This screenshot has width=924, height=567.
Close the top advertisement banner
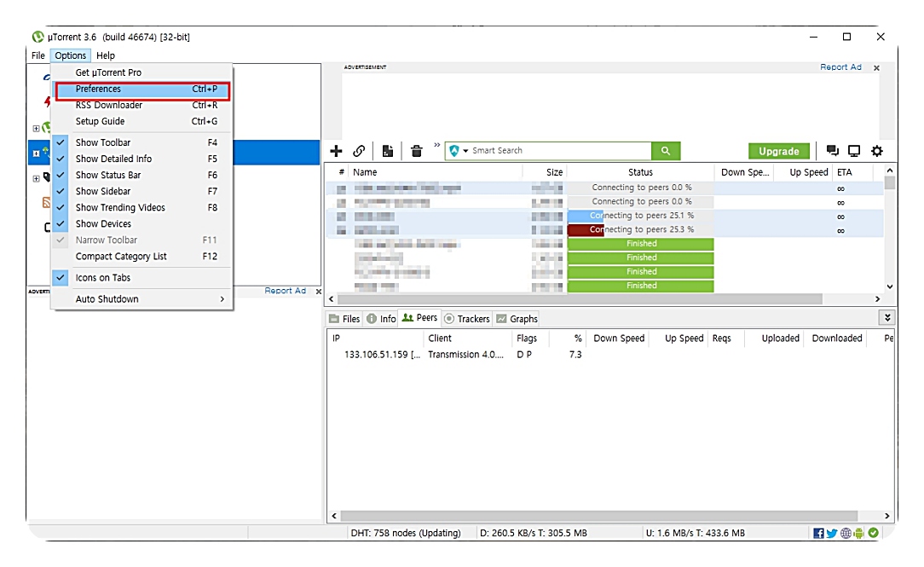click(x=876, y=67)
